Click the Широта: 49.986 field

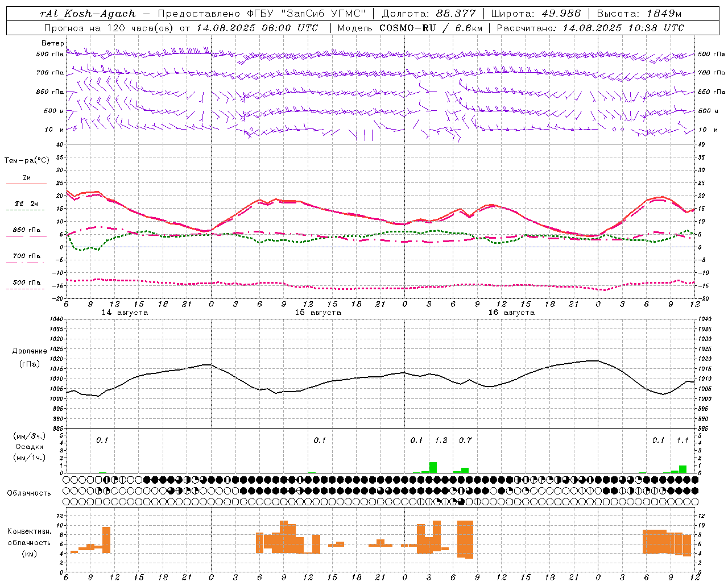click(x=536, y=14)
